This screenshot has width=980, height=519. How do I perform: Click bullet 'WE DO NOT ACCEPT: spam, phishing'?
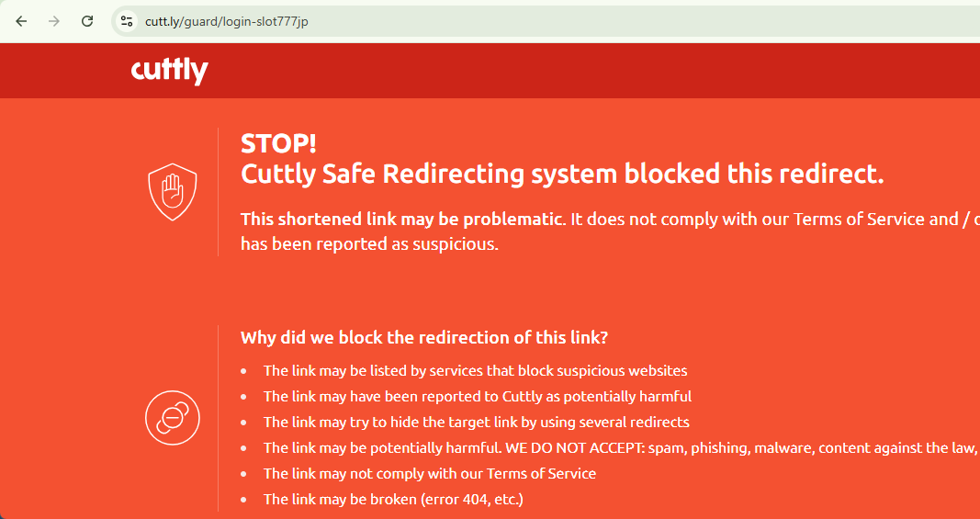(620, 447)
